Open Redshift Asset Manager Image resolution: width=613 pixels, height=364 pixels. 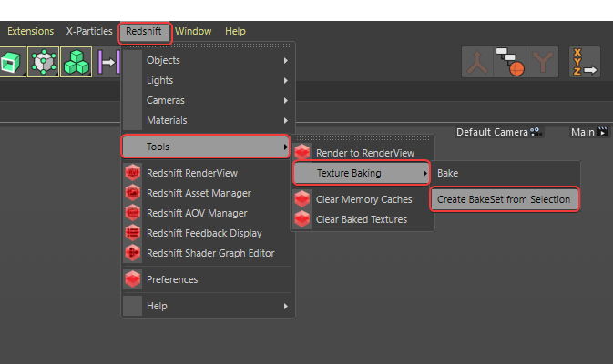click(x=207, y=193)
